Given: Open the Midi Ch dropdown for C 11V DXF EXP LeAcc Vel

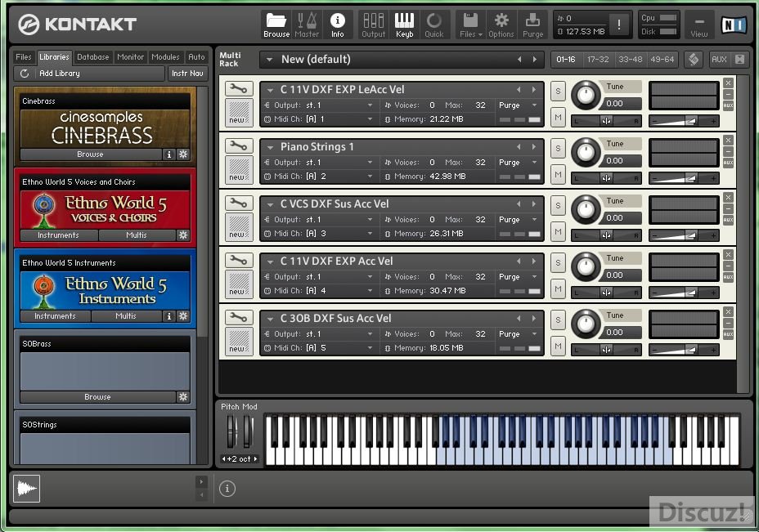Looking at the screenshot, I should click(370, 119).
